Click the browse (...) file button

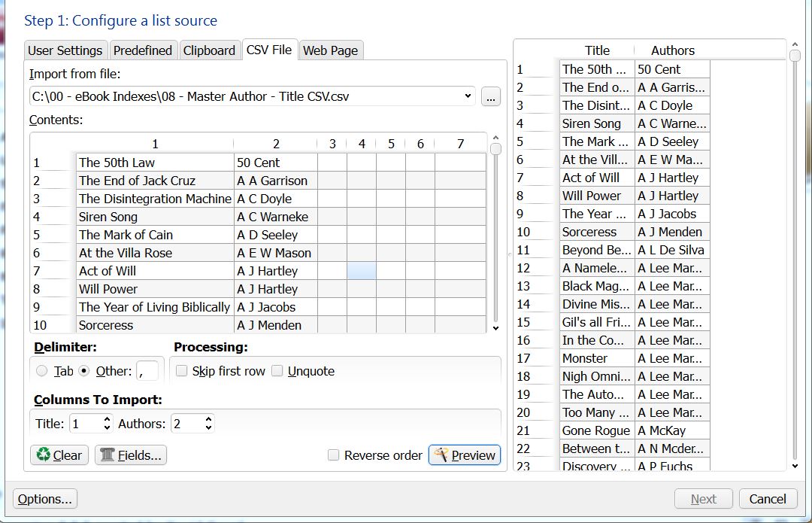[491, 96]
